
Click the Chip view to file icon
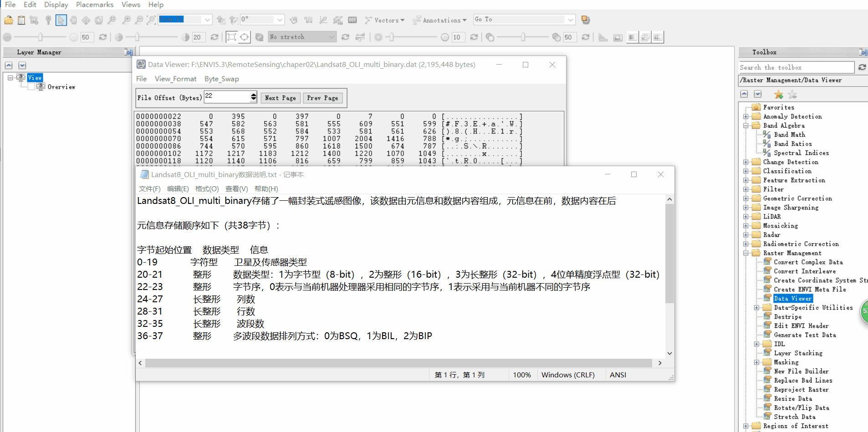(x=34, y=20)
